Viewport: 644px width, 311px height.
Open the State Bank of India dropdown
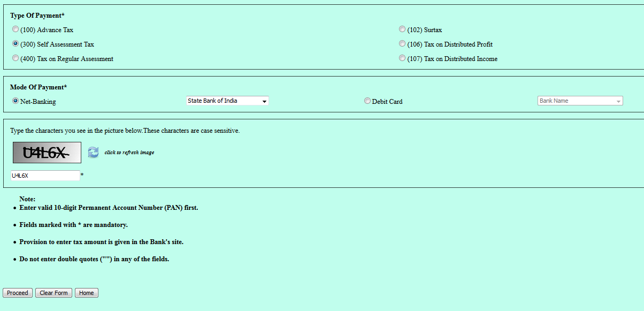[x=227, y=101]
